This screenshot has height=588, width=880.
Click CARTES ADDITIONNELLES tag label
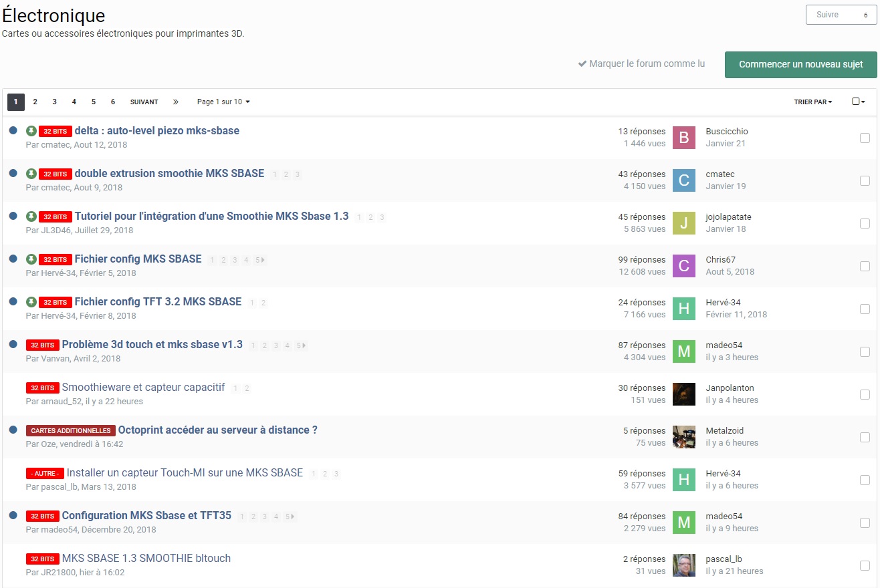tap(71, 431)
